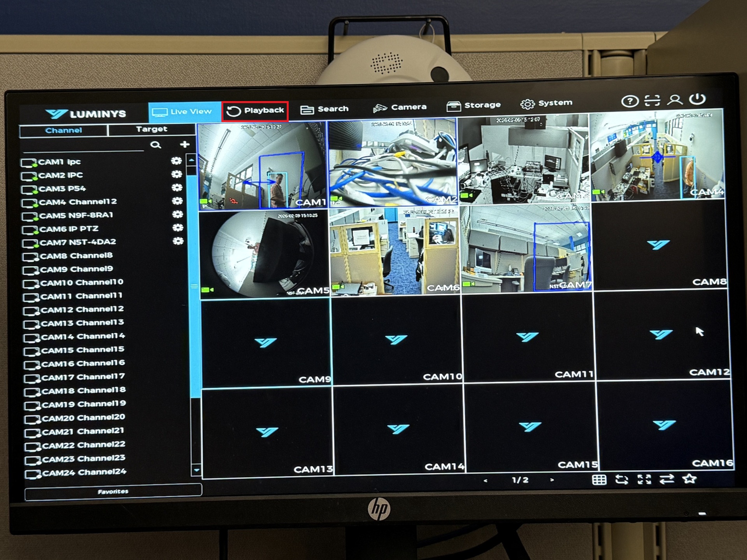Open settings gear for CAM1 ipc
The image size is (747, 560).
click(176, 161)
